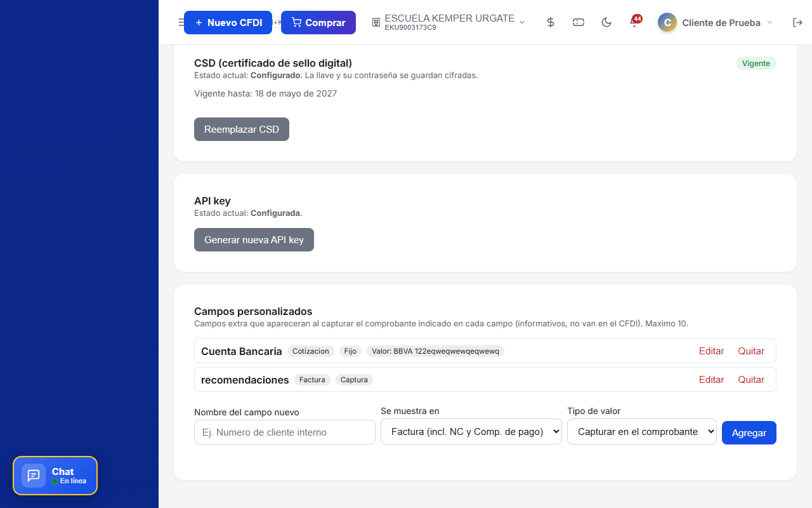Image resolution: width=812 pixels, height=508 pixels.
Task: Click the logout arrow icon
Action: [798, 22]
